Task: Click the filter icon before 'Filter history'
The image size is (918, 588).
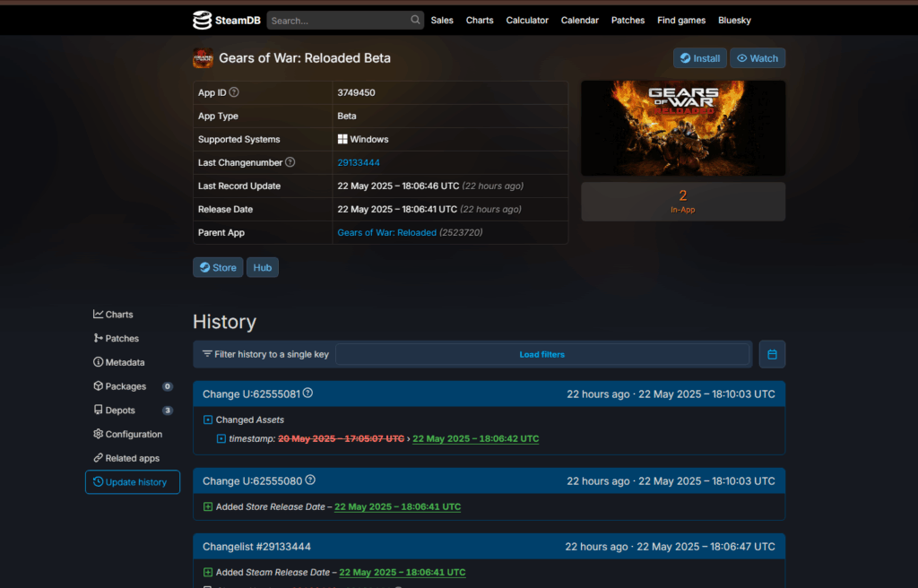Action: pyautogui.click(x=207, y=354)
